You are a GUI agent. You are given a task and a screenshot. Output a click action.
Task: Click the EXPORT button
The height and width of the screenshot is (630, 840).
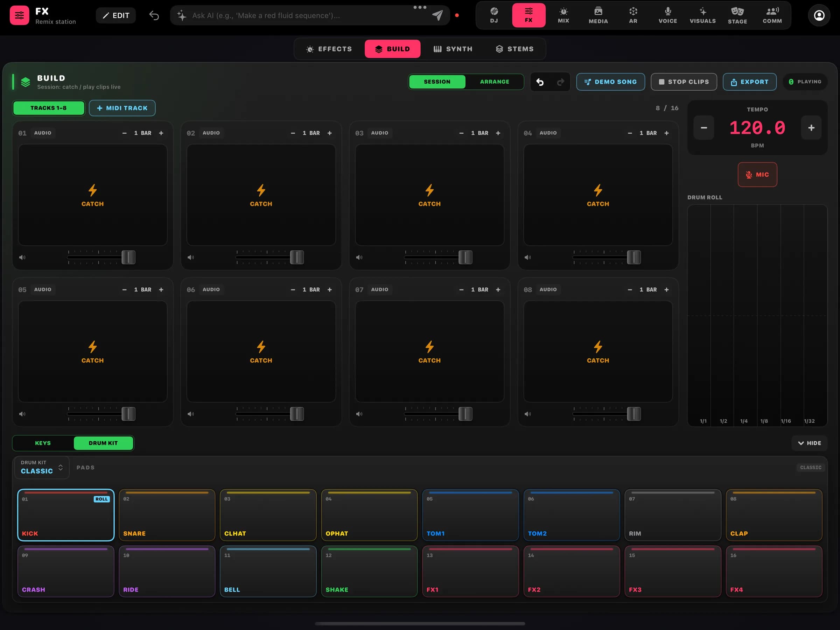pos(749,82)
